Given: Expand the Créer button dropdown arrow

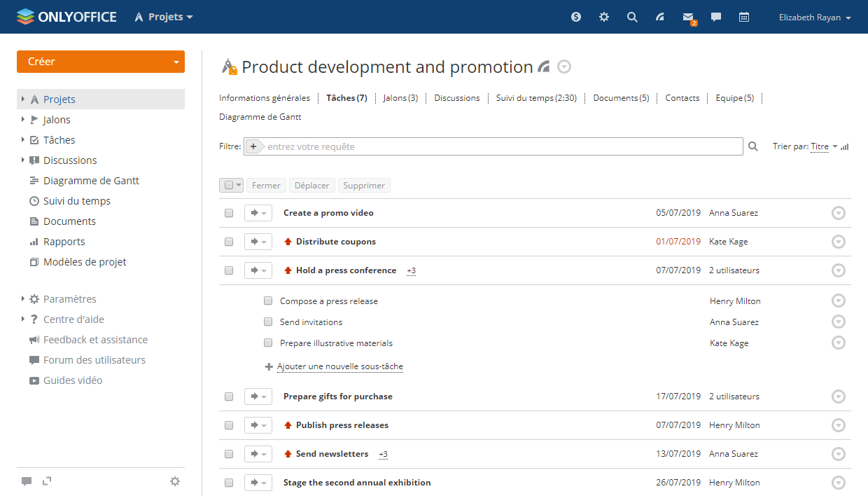Looking at the screenshot, I should 176,62.
